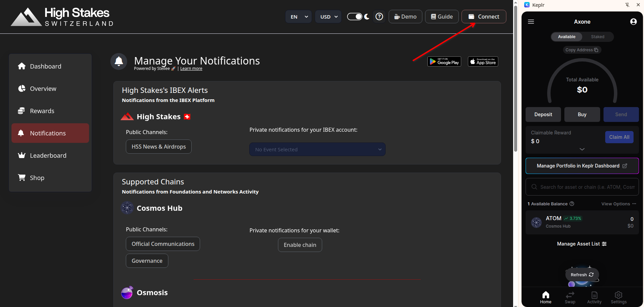Open the help question mark icon

[x=379, y=17]
